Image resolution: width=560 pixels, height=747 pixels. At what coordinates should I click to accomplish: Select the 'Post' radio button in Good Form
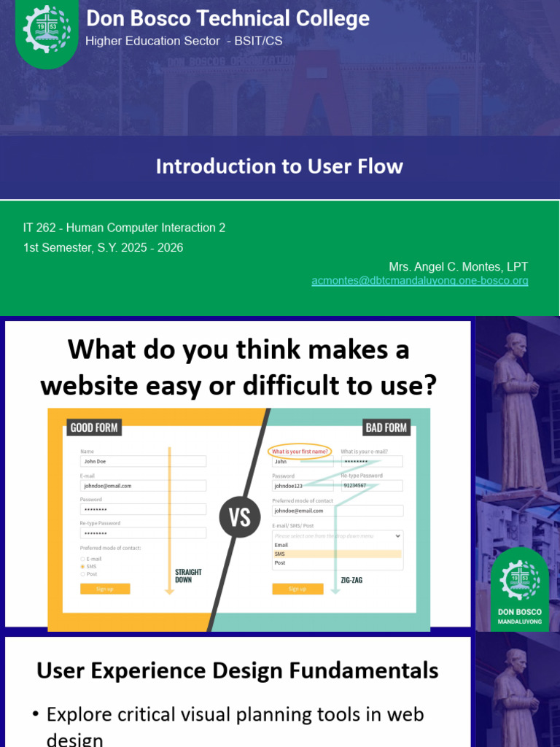[82, 574]
